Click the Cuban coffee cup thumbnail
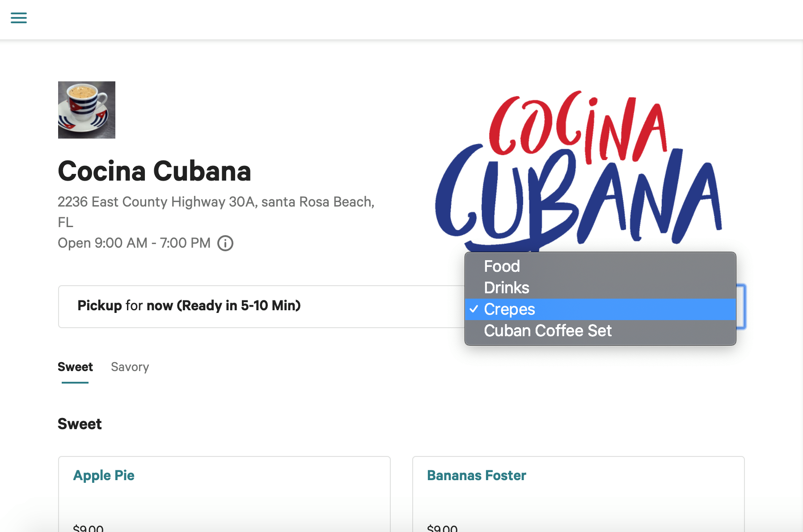This screenshot has height=532, width=803. tap(87, 110)
